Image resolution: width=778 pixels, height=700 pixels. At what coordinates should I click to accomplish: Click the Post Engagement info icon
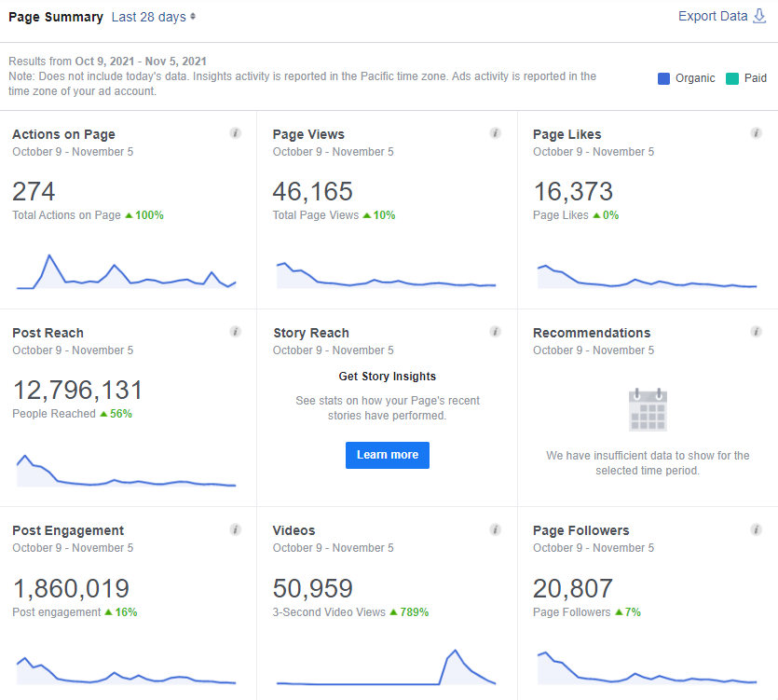[x=235, y=529]
